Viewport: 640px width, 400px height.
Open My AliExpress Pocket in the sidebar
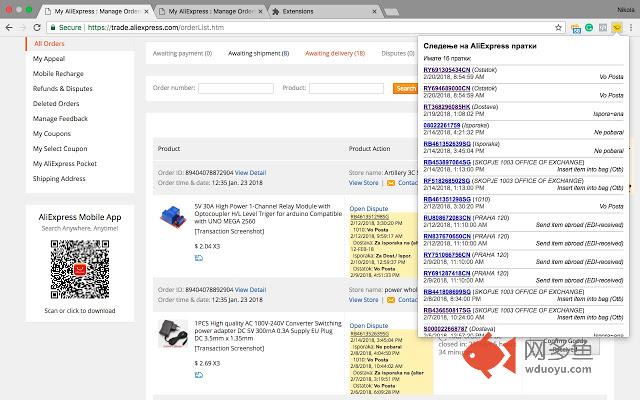click(64, 164)
